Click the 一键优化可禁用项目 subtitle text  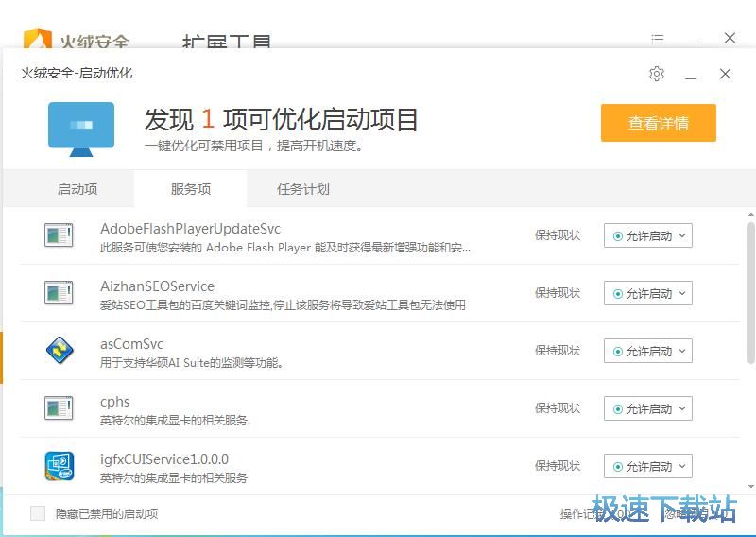click(253, 146)
